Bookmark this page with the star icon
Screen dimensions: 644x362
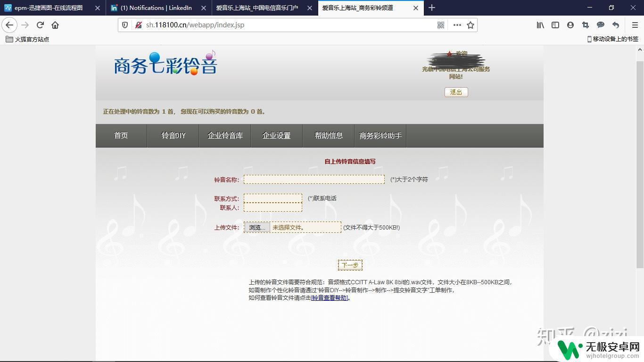(x=471, y=25)
